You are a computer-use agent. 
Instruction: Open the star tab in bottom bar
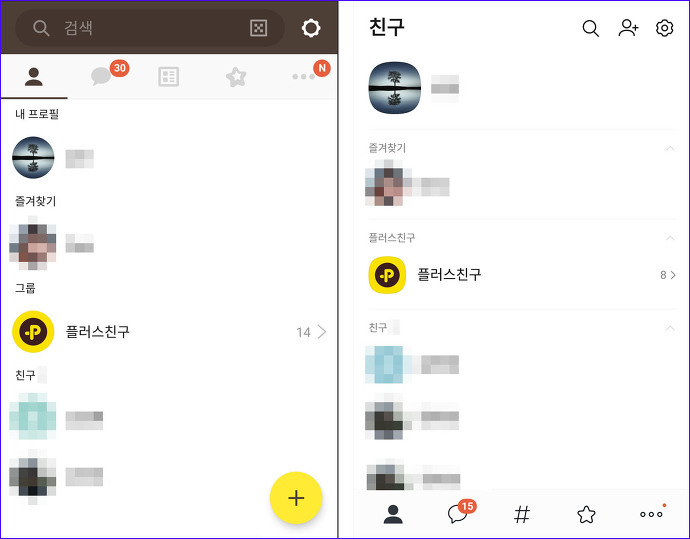click(586, 514)
